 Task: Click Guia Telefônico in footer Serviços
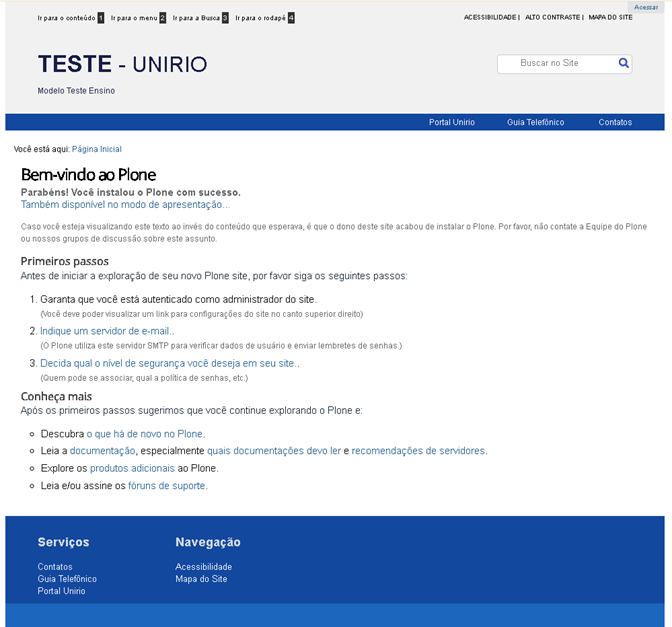pos(67,579)
